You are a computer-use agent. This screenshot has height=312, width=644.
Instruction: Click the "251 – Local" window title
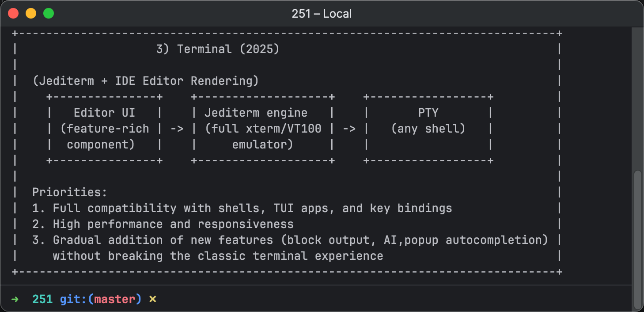click(322, 14)
